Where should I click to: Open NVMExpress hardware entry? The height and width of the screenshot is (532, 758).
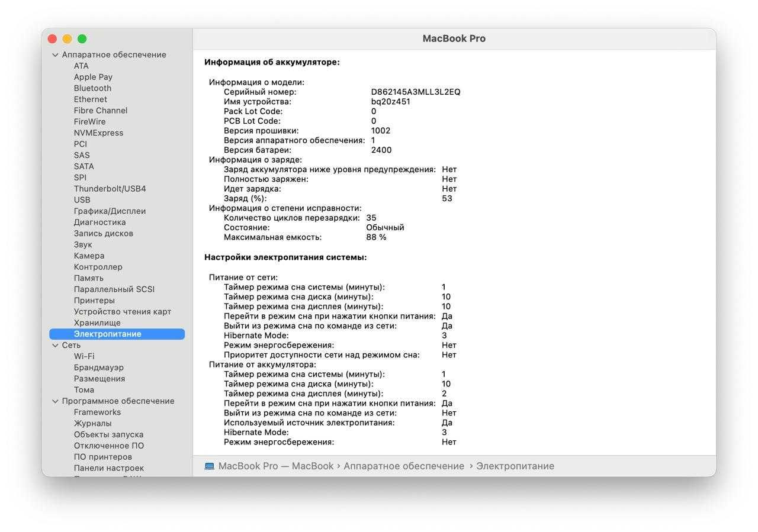pyautogui.click(x=98, y=133)
